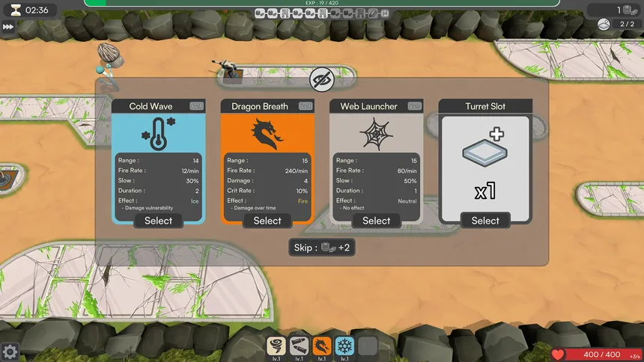
Task: Click the Dragon Breath card title
Action: coord(260,106)
